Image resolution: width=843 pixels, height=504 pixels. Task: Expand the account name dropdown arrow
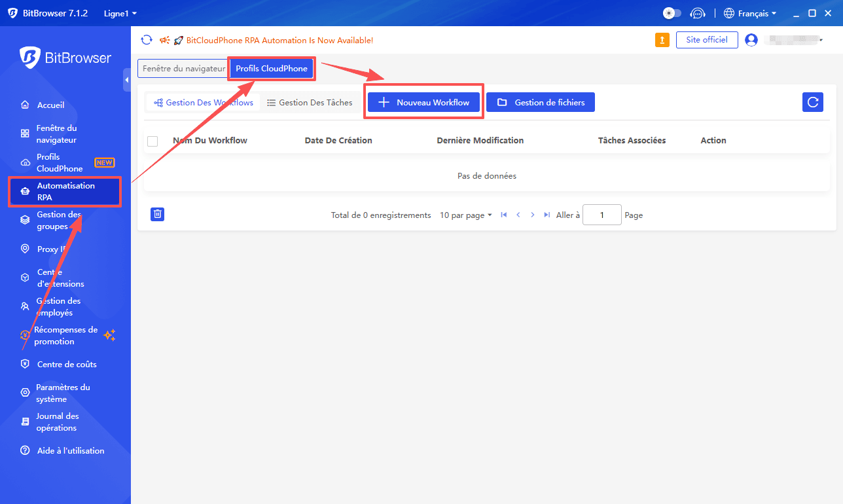(x=821, y=41)
